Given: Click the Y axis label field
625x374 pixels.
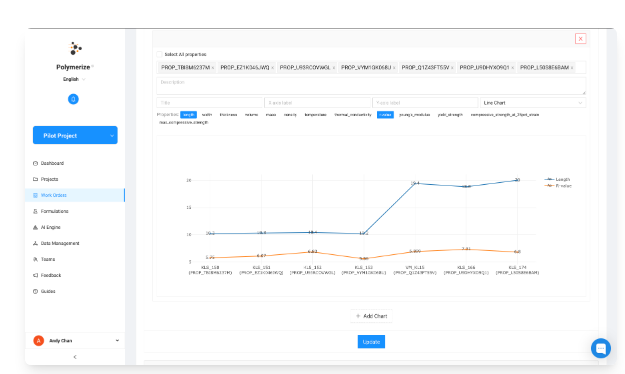Looking at the screenshot, I should 425,103.
